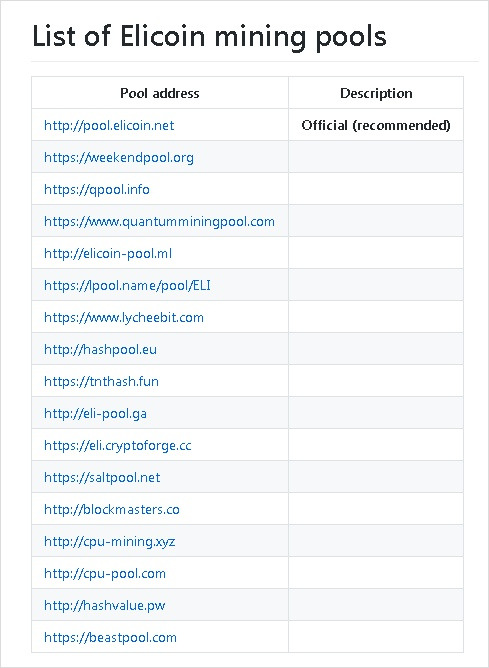Screen dimensions: 489x668
Task: Click the hashvalue.pw link
Action: click(105, 605)
